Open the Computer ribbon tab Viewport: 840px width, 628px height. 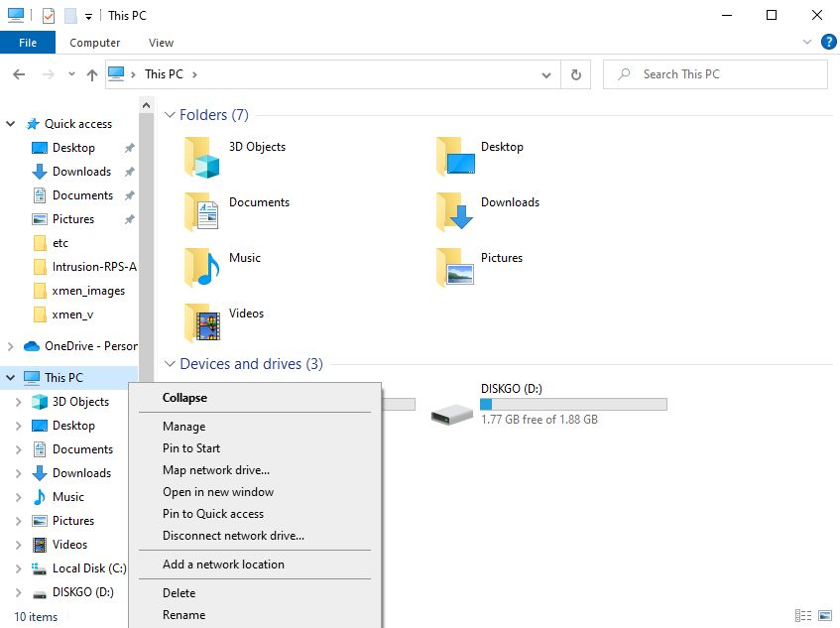coord(95,43)
